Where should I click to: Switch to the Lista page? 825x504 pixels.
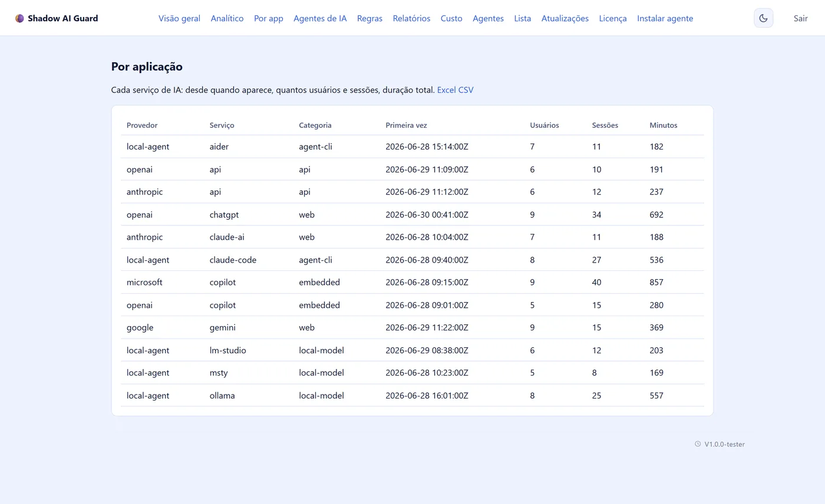(x=522, y=18)
